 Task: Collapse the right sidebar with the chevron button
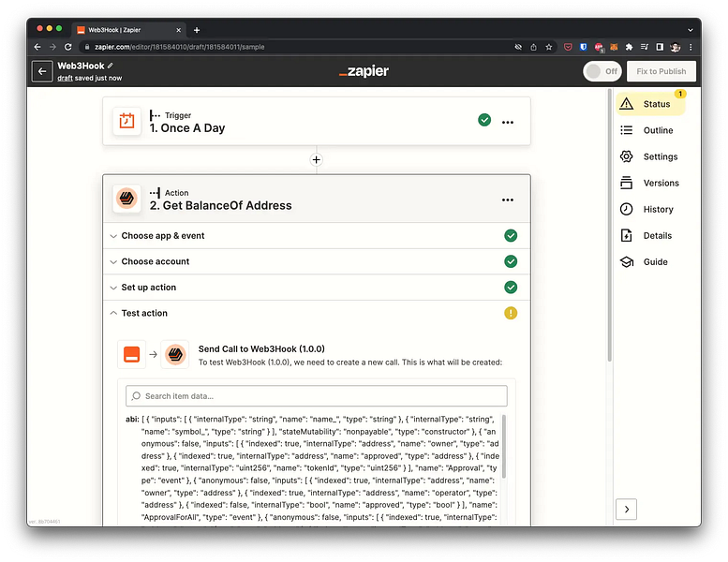click(x=626, y=510)
